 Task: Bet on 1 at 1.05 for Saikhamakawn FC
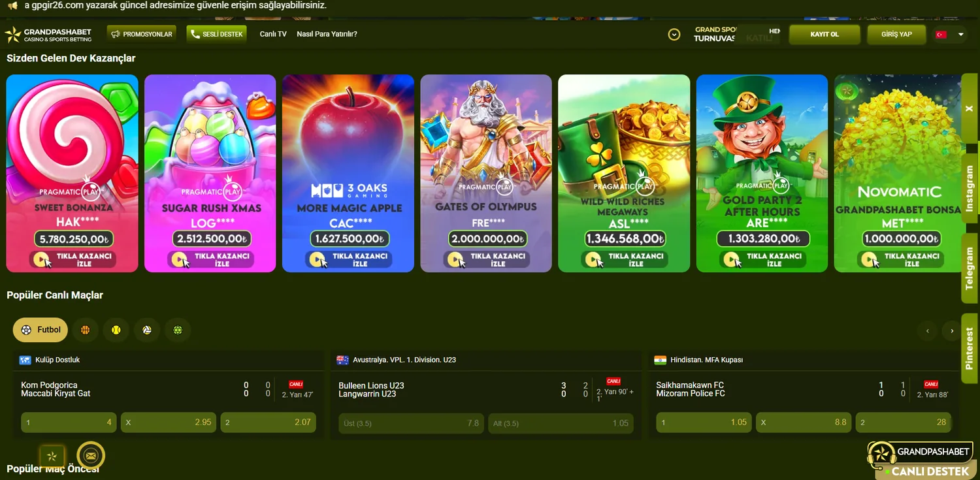point(704,423)
